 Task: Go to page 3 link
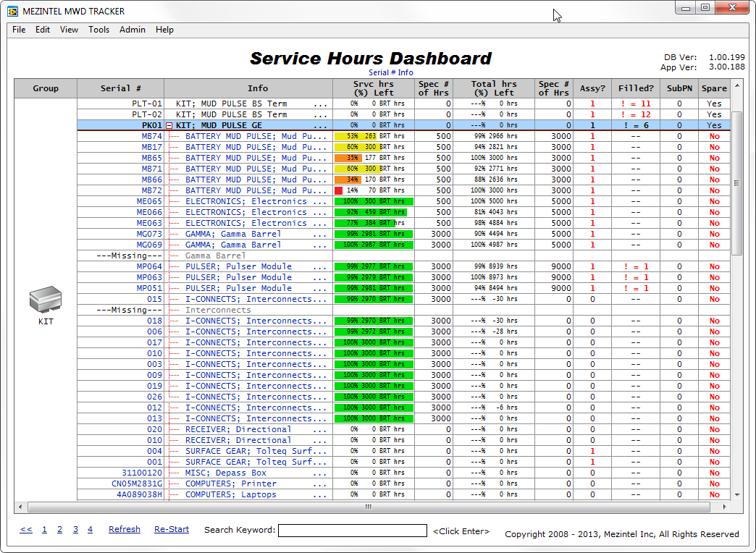tap(75, 529)
